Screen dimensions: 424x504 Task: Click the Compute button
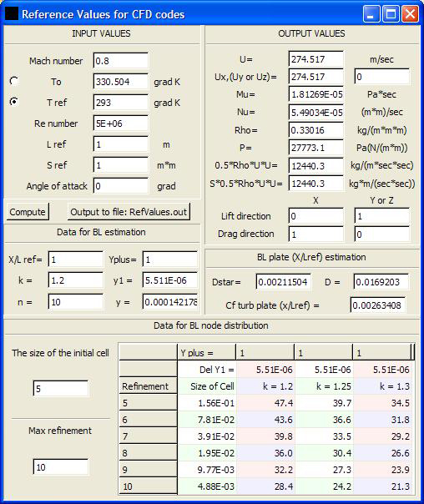coord(28,212)
